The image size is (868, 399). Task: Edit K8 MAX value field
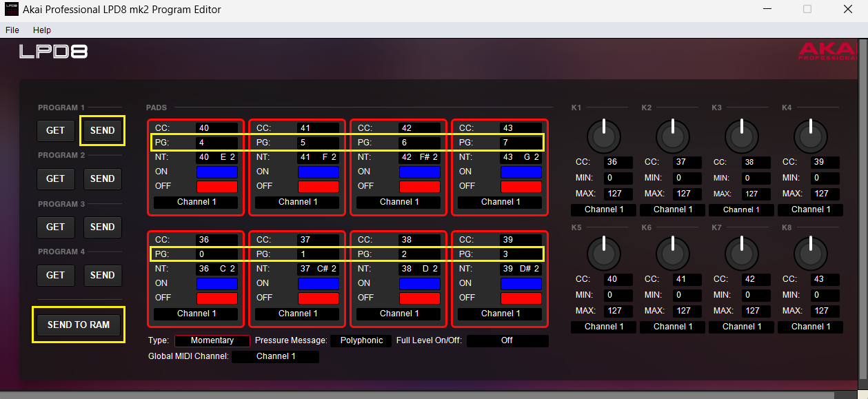[x=825, y=311]
